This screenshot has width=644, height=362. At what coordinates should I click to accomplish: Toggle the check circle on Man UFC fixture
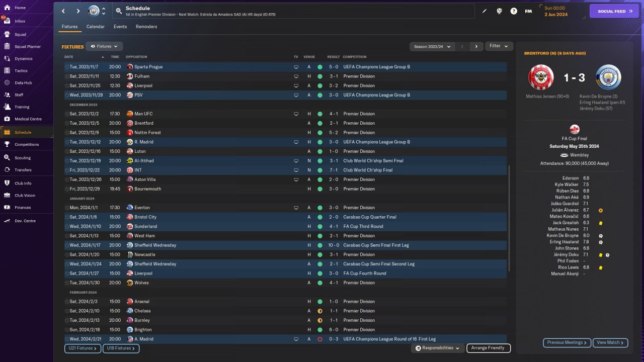pos(67,114)
